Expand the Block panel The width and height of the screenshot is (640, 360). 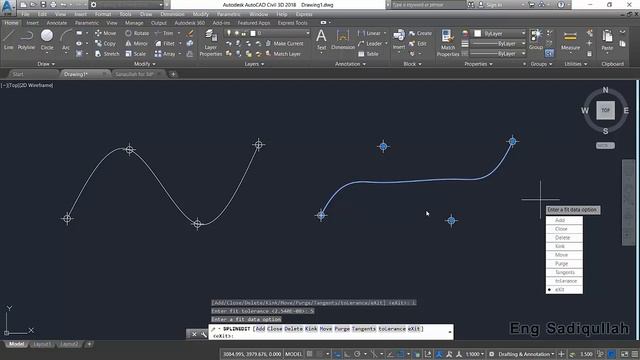tap(412, 64)
